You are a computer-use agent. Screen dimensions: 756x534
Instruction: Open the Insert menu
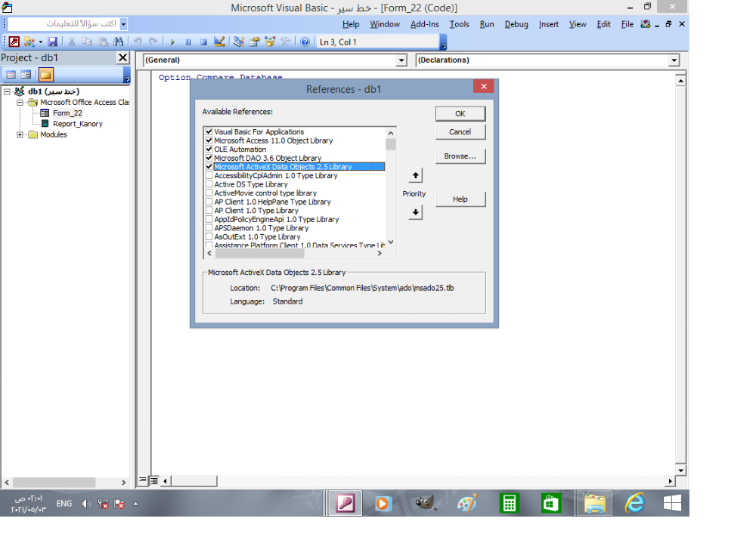pyautogui.click(x=549, y=24)
